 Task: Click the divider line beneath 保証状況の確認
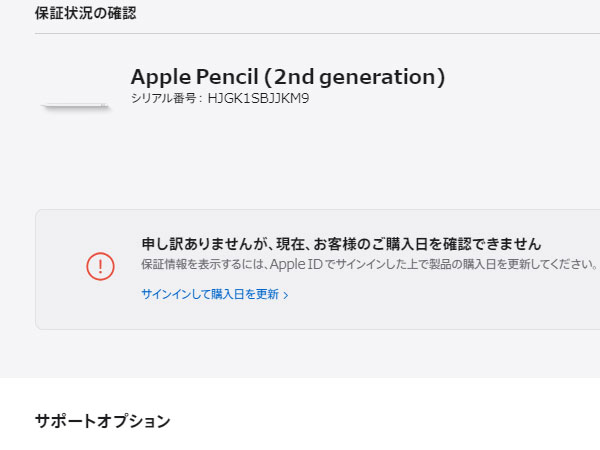click(317, 33)
